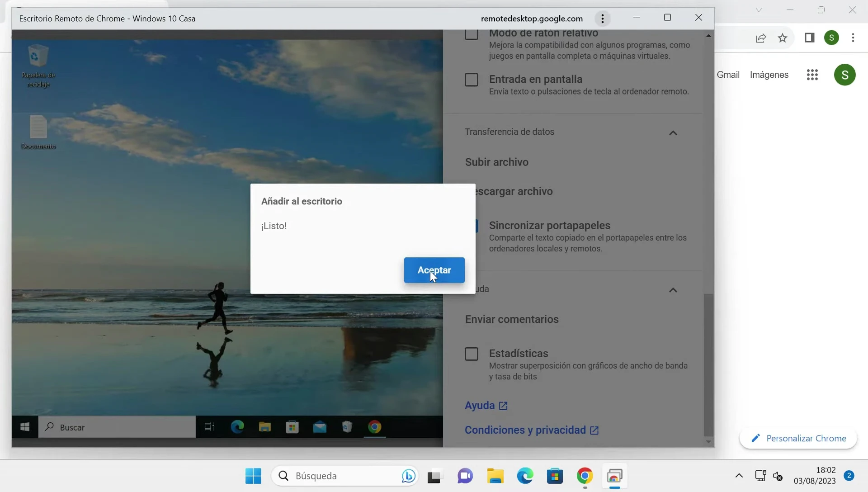Open the Chrome profile avatar S in toolbar
This screenshot has width=868, height=492.
coord(831,38)
